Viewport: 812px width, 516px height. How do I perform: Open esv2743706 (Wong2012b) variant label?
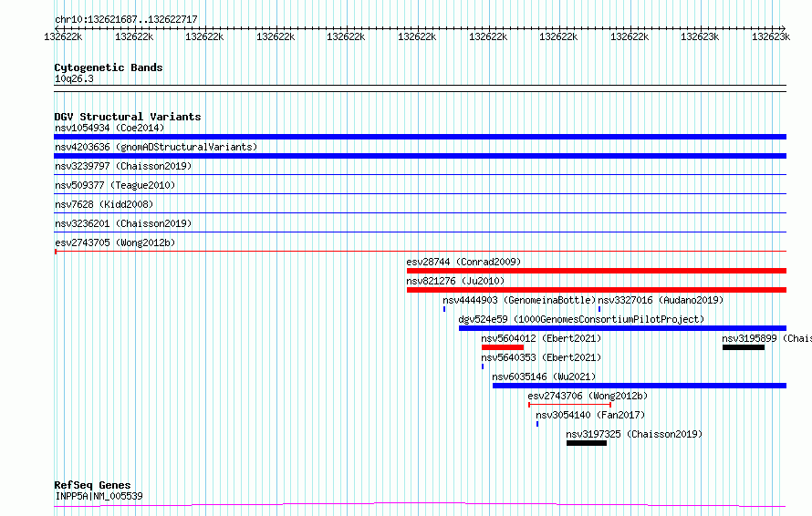pyautogui.click(x=588, y=396)
